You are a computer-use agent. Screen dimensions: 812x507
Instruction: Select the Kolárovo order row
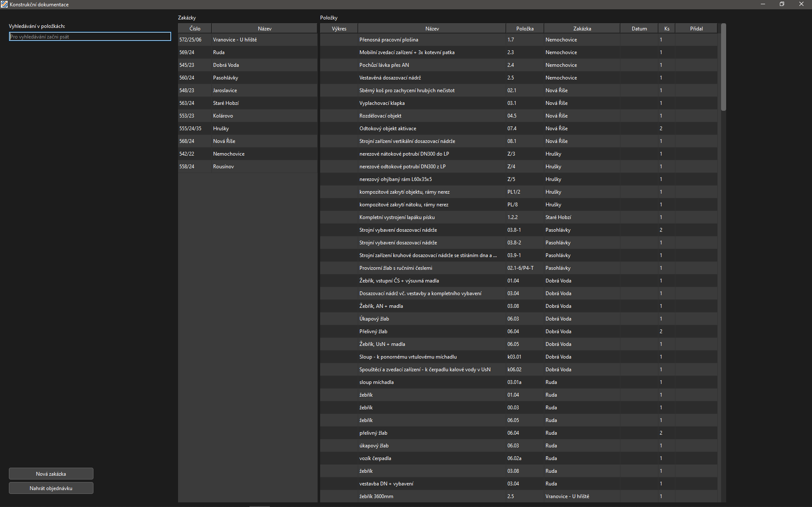tap(247, 115)
